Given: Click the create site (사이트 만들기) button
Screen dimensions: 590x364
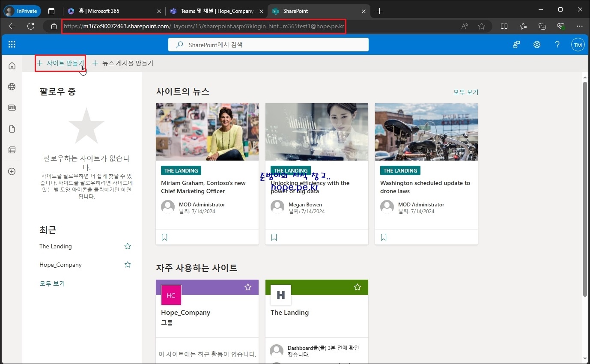Looking at the screenshot, I should point(60,63).
